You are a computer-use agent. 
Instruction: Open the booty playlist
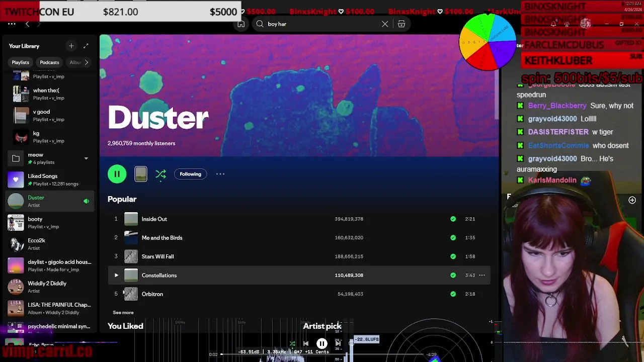[x=49, y=223]
